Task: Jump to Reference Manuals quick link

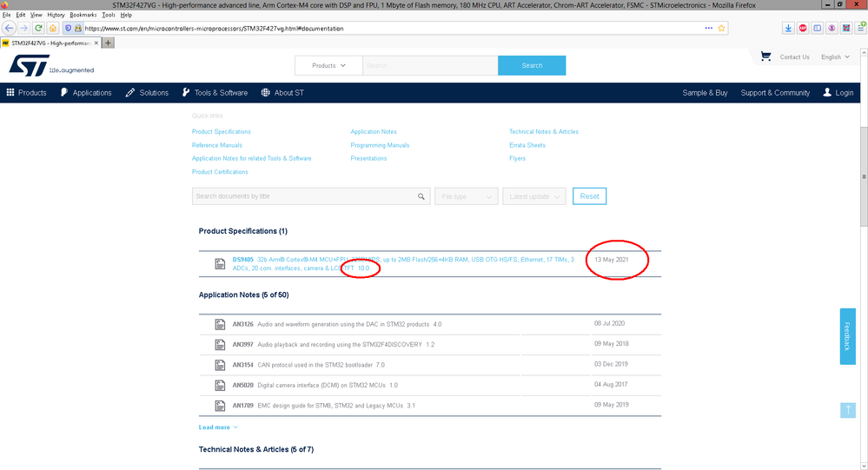Action: point(217,146)
